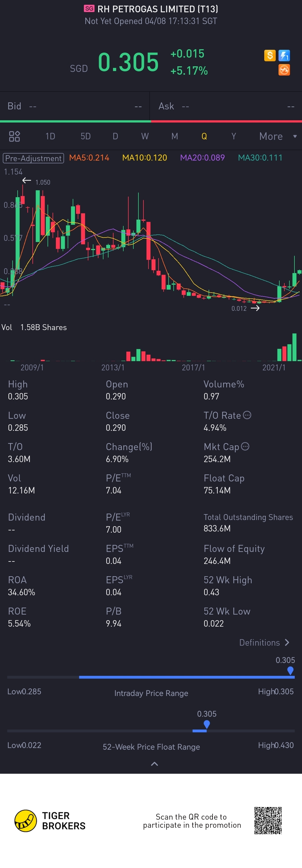Tap the Ask price panel
302x868 pixels.
click(226, 106)
